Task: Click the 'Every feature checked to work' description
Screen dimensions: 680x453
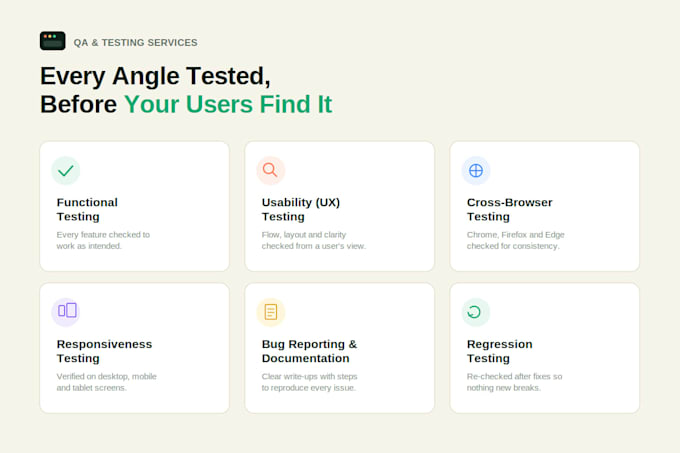Action: coord(103,240)
